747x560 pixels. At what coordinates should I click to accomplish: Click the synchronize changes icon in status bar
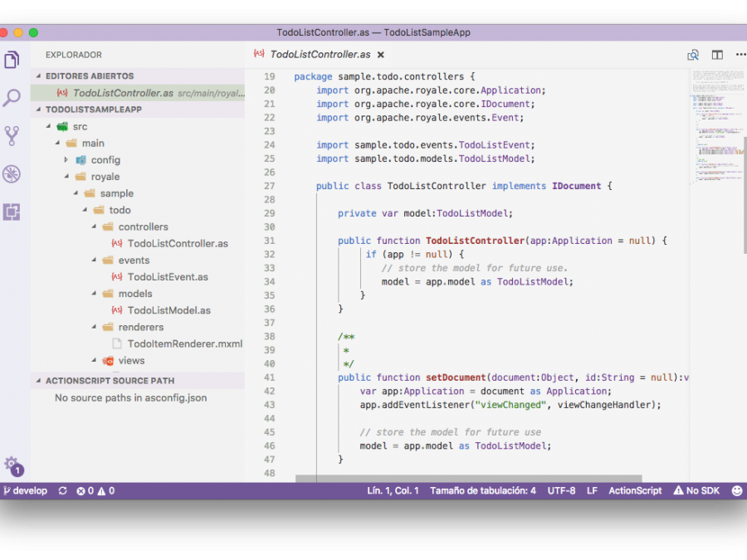pyautogui.click(x=62, y=490)
